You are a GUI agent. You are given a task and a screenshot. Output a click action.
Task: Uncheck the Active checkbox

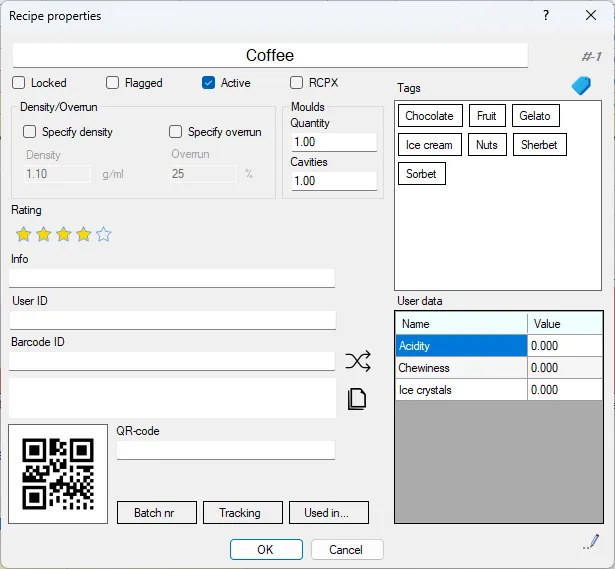pos(208,83)
